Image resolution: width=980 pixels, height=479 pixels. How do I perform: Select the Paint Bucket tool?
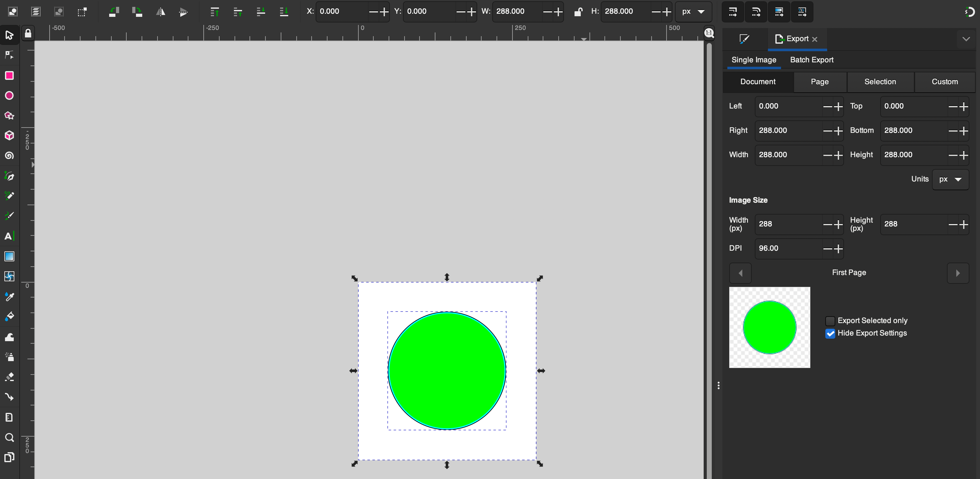[x=9, y=317]
